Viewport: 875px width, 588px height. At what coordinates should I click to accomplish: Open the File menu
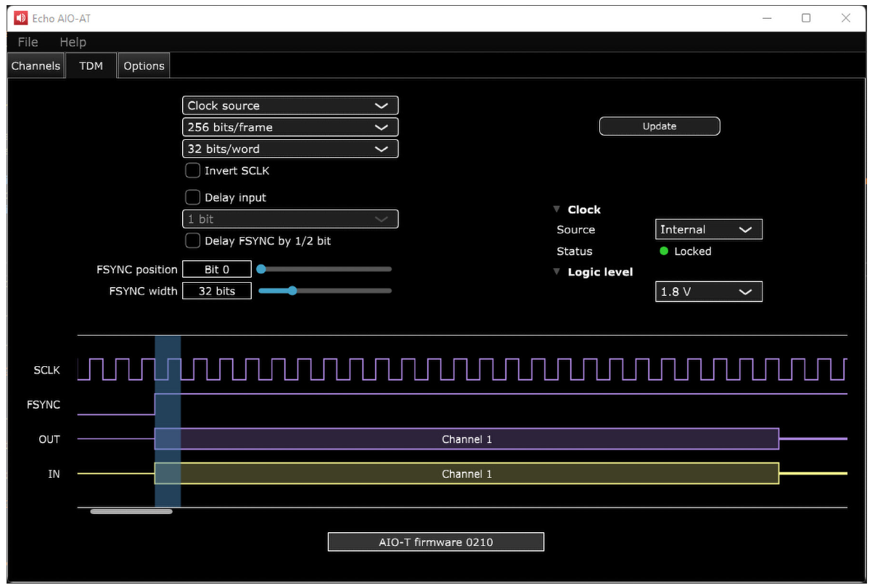28,42
